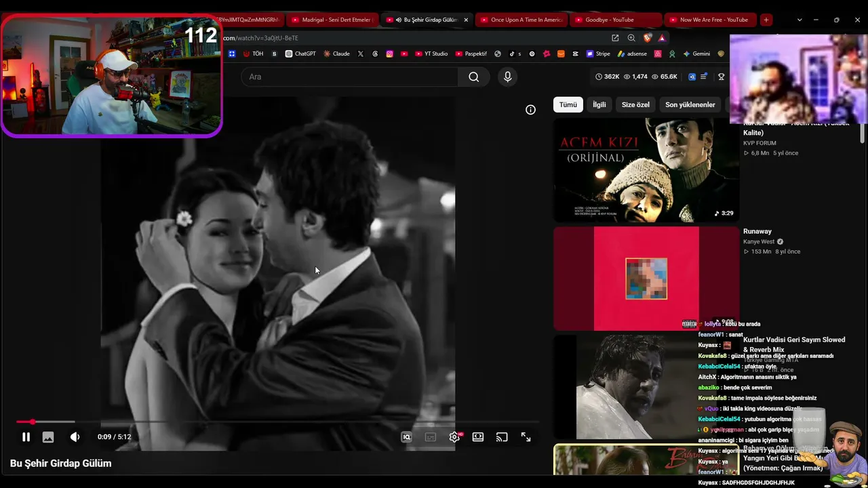Open the Brave Shields lion icon
868x488 pixels.
[x=647, y=38]
